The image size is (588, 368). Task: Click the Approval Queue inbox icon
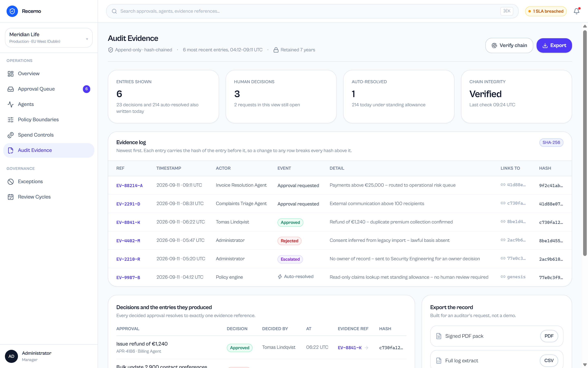pyautogui.click(x=10, y=89)
